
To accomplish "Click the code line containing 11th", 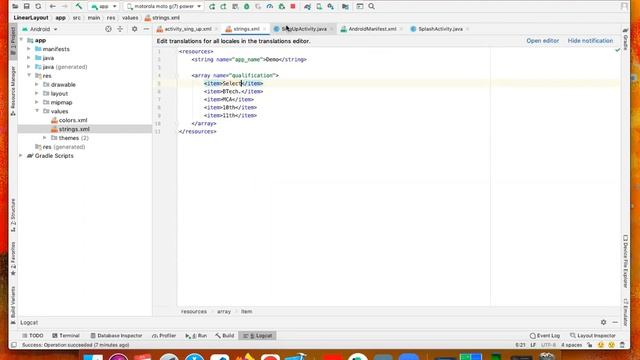I will pyautogui.click(x=230, y=116).
